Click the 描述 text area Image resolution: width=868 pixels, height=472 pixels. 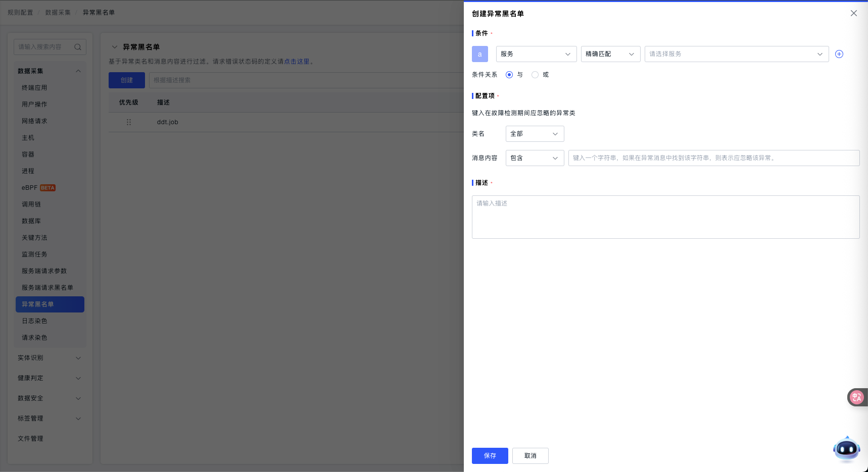(665, 217)
